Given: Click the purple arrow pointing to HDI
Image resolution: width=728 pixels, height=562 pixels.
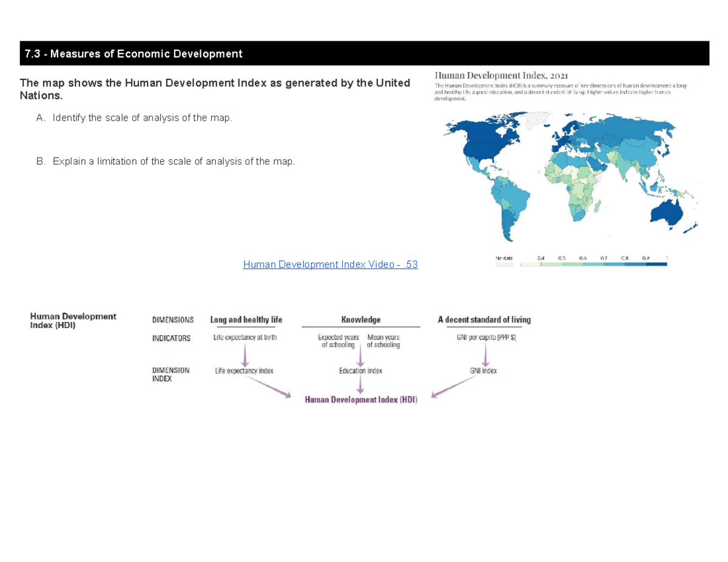Looking at the screenshot, I should [x=361, y=387].
